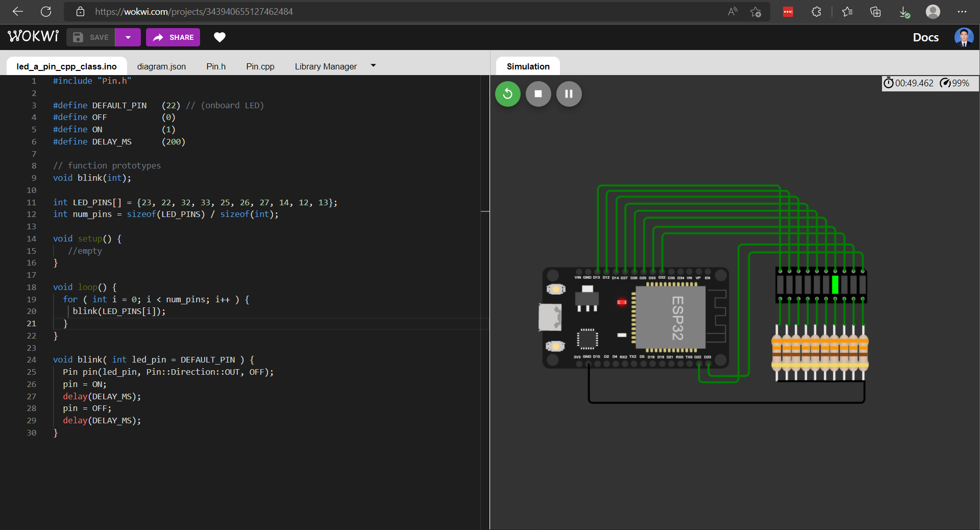This screenshot has width=980, height=530.
Task: Open the Library Manager tab
Action: [x=326, y=66]
